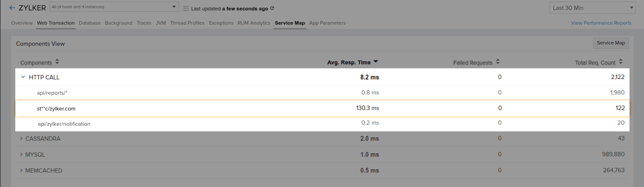Select the st**c/zylker.com row
This screenshot has width=644, height=187.
[x=56, y=108]
